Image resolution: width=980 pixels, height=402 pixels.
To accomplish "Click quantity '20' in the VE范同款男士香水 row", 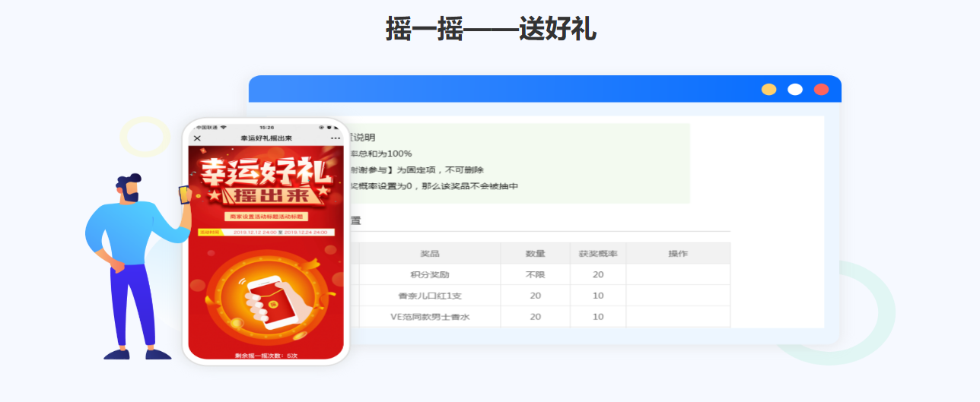I will pos(535,316).
